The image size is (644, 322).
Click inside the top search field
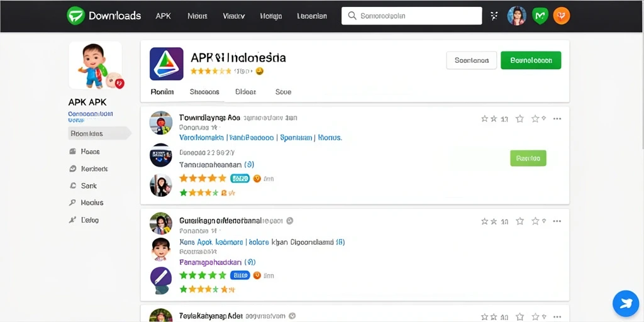pyautogui.click(x=411, y=16)
